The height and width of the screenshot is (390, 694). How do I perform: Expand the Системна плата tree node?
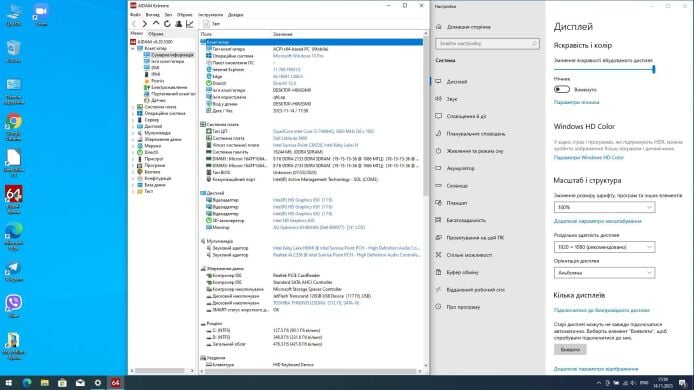(x=133, y=107)
